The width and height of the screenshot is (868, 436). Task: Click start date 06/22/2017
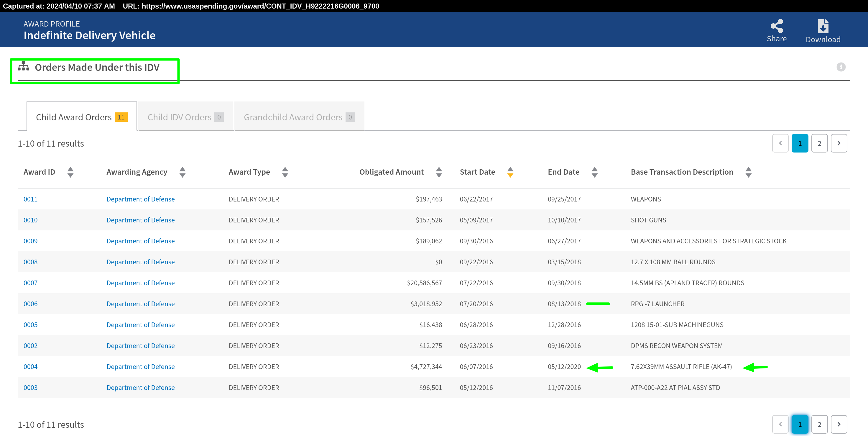[x=476, y=199]
